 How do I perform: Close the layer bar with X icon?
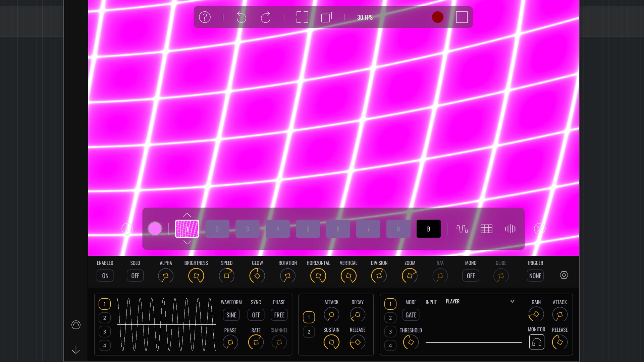pyautogui.click(x=539, y=229)
